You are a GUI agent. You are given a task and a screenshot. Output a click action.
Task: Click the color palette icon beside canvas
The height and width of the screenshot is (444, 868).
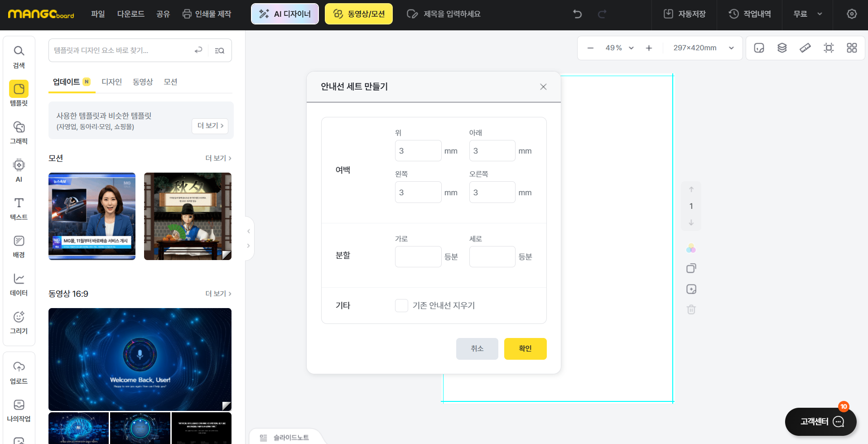click(691, 248)
